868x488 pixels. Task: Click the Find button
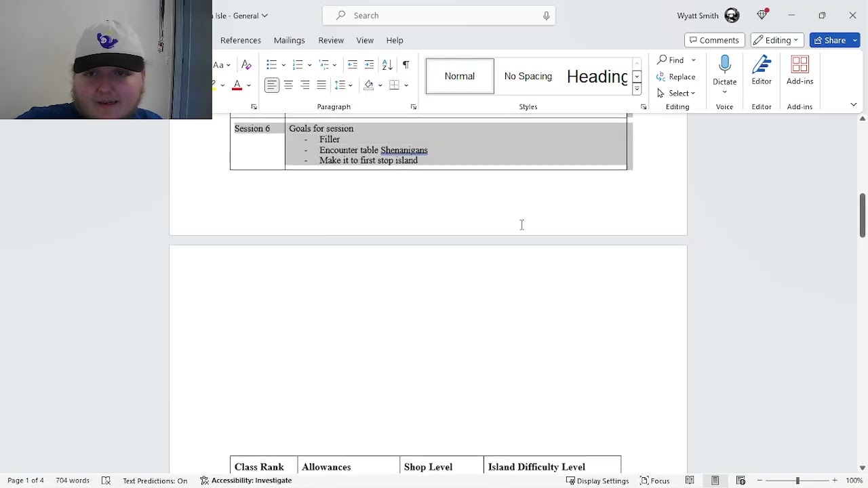[x=671, y=60]
